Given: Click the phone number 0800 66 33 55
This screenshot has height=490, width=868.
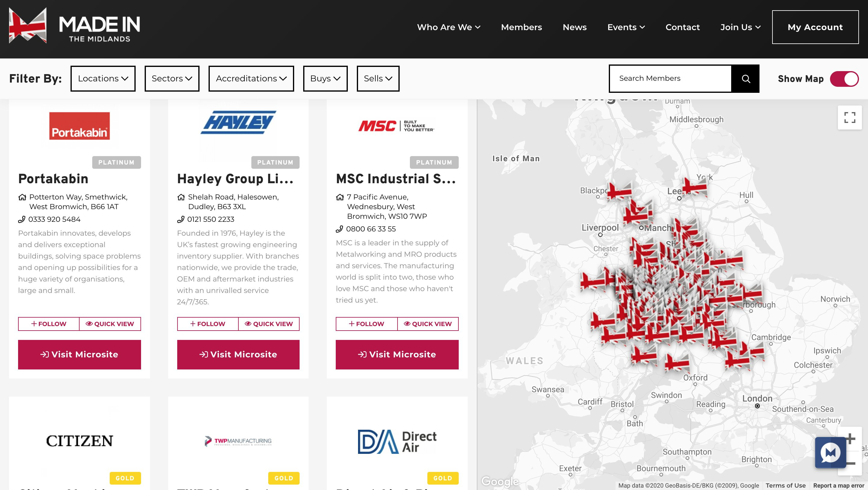Looking at the screenshot, I should click(371, 229).
